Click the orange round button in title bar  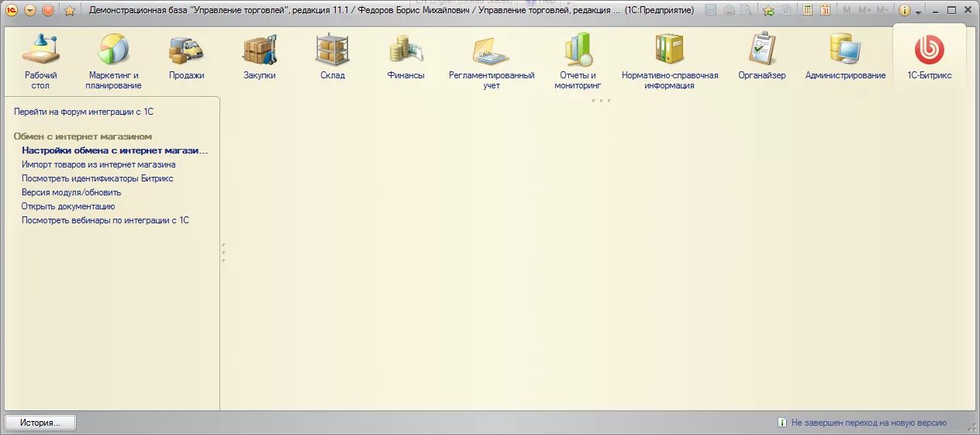click(48, 10)
